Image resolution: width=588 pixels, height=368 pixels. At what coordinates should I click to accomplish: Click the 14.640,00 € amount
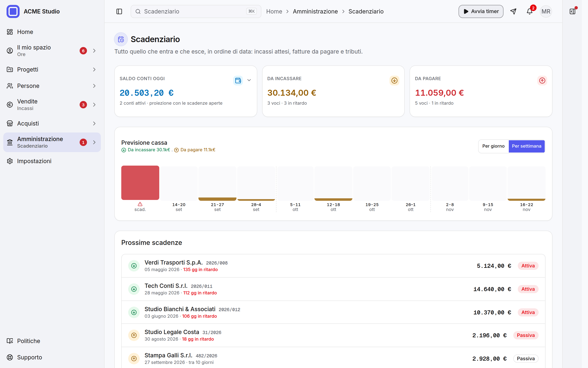click(x=492, y=289)
